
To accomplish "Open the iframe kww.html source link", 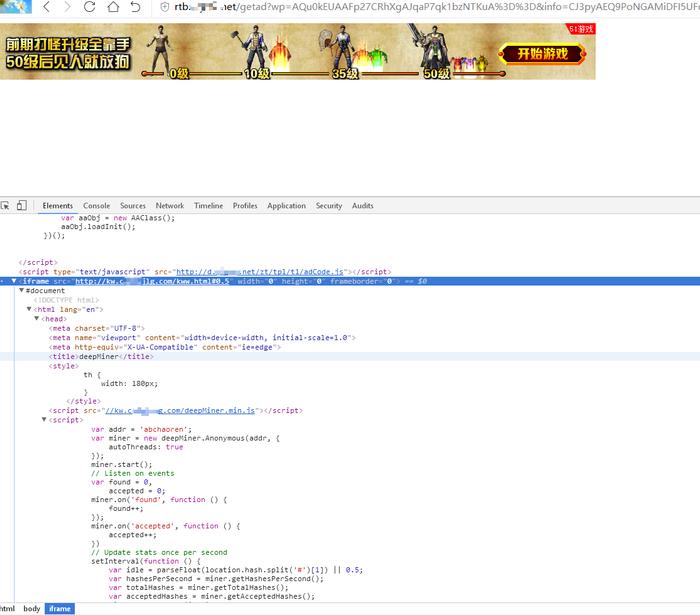I will (x=152, y=281).
